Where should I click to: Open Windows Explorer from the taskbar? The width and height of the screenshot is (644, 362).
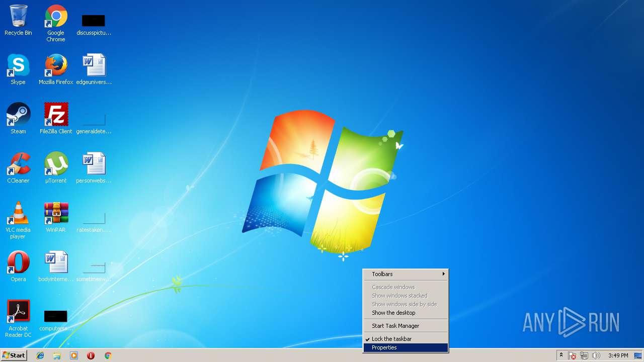57,355
